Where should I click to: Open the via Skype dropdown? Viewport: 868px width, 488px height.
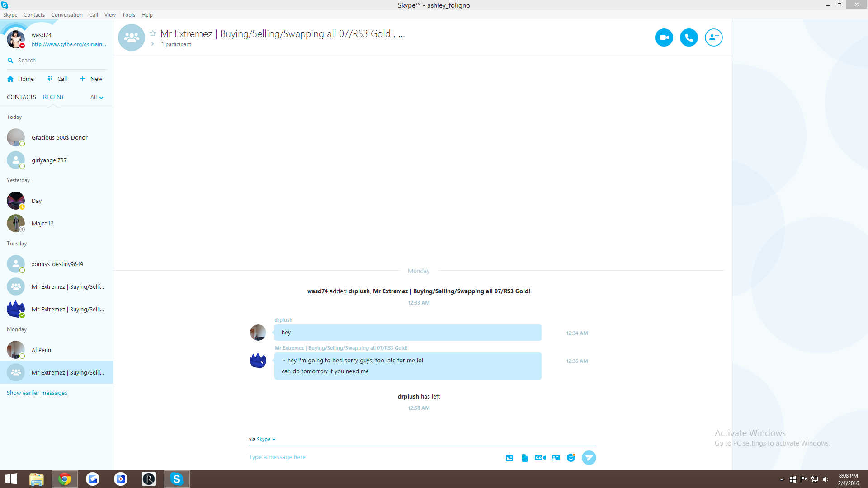(x=266, y=439)
